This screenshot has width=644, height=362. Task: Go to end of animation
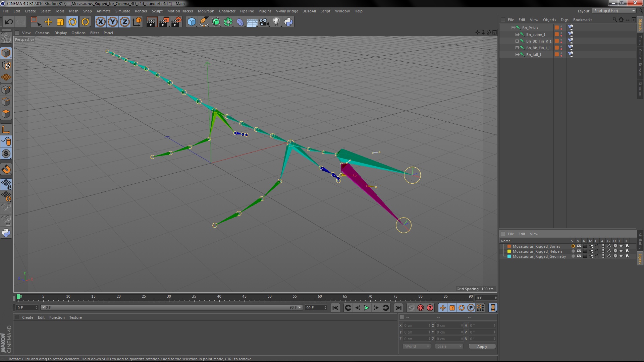pyautogui.click(x=398, y=308)
